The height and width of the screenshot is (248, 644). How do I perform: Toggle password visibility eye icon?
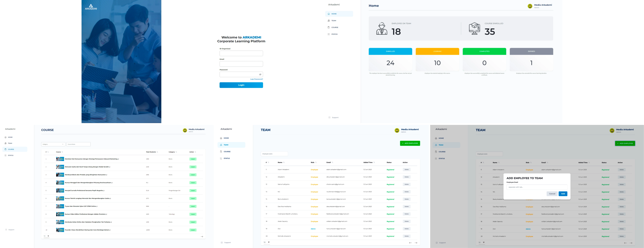(260, 75)
